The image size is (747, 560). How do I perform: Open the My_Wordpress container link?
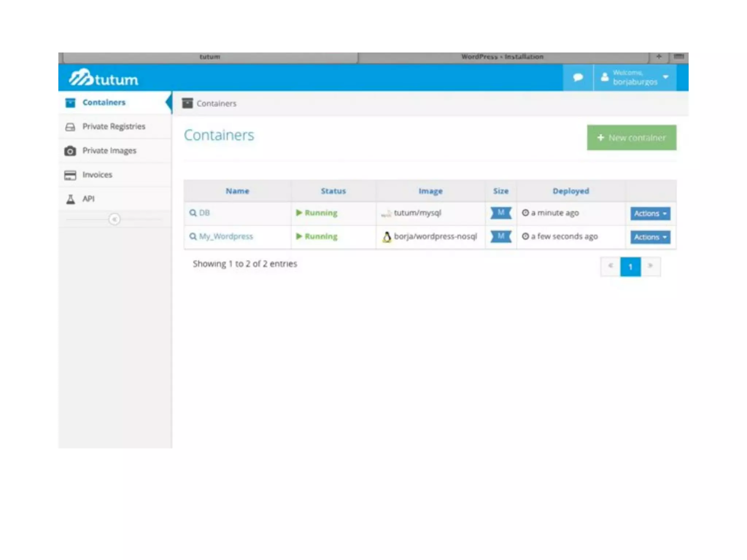pyautogui.click(x=226, y=237)
